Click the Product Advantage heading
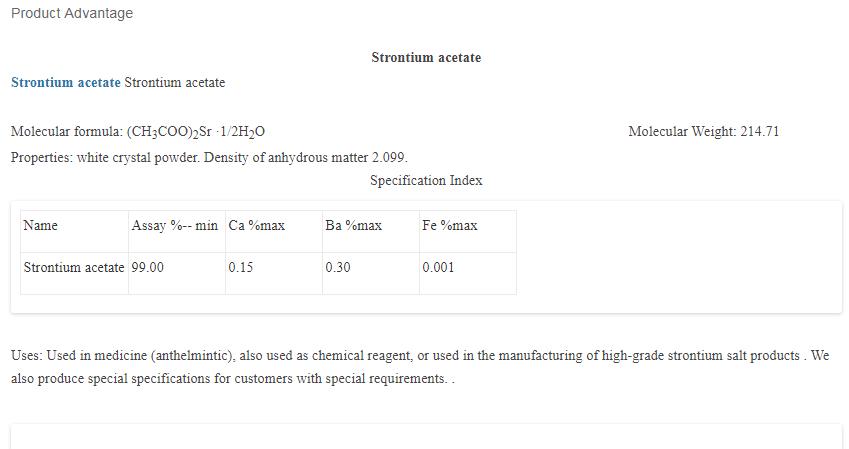This screenshot has height=449, width=849. [x=72, y=13]
